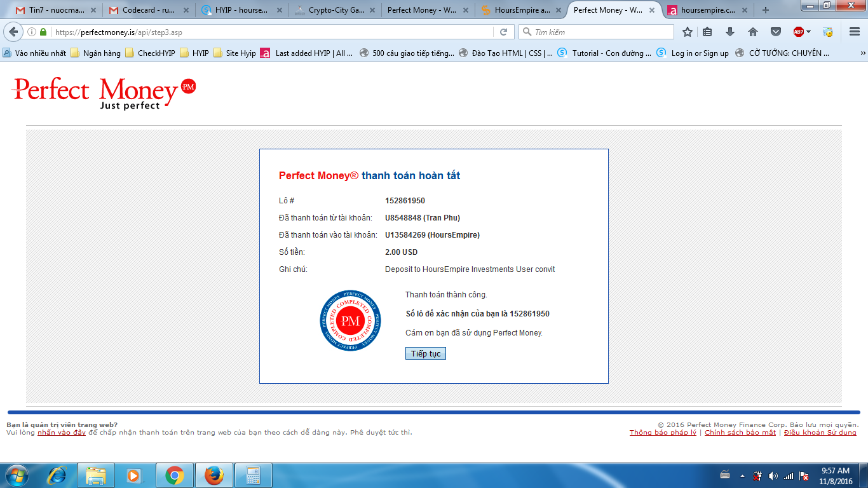
Task: Open Action Center flag icon
Action: pyautogui.click(x=804, y=475)
